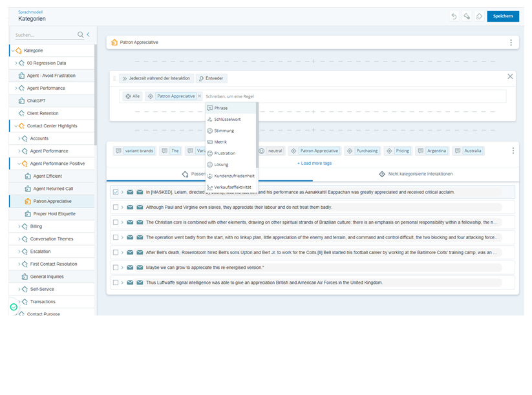
Task: Open the Jederzeit während der Interaktion selector
Action: pyautogui.click(x=156, y=78)
